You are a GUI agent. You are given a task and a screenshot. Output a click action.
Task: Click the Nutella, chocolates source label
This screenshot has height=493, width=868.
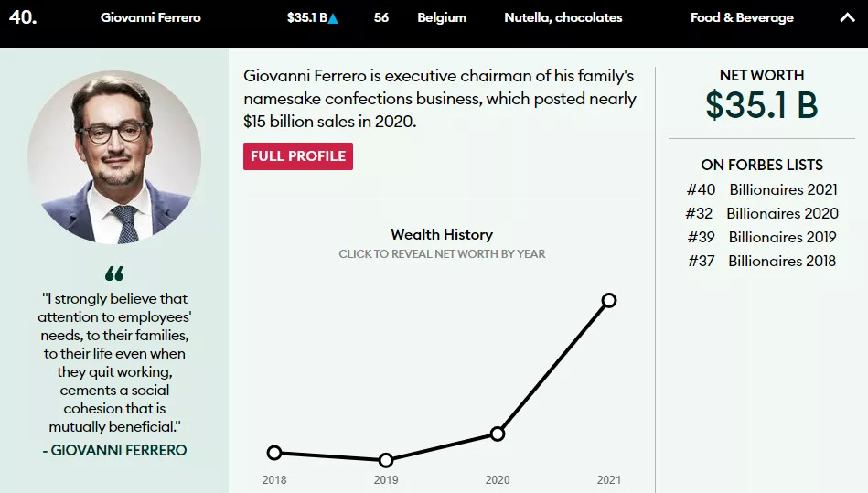[563, 17]
